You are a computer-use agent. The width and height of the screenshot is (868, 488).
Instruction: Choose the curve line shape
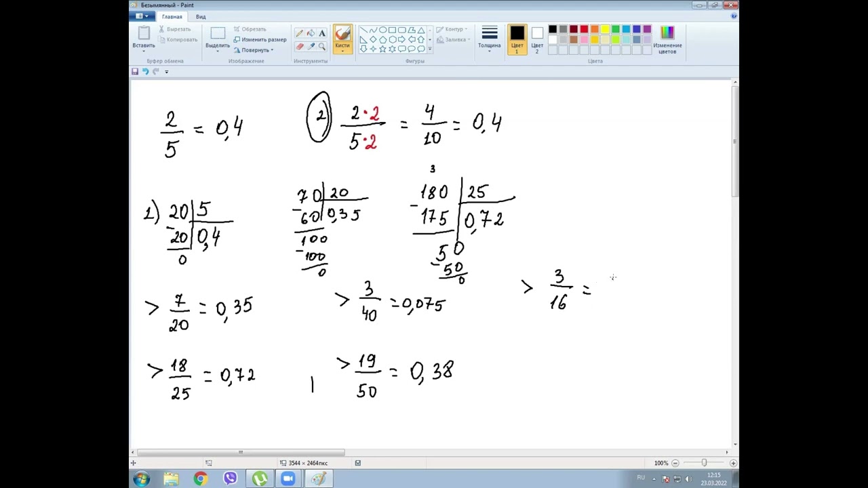[374, 30]
